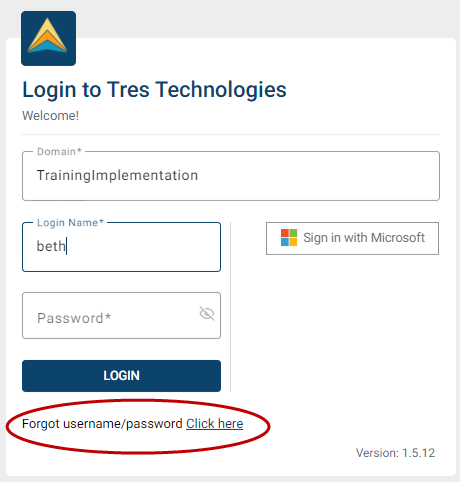The width and height of the screenshot is (460, 482).
Task: Place cursor after beth in Login Name
Action: [67, 246]
